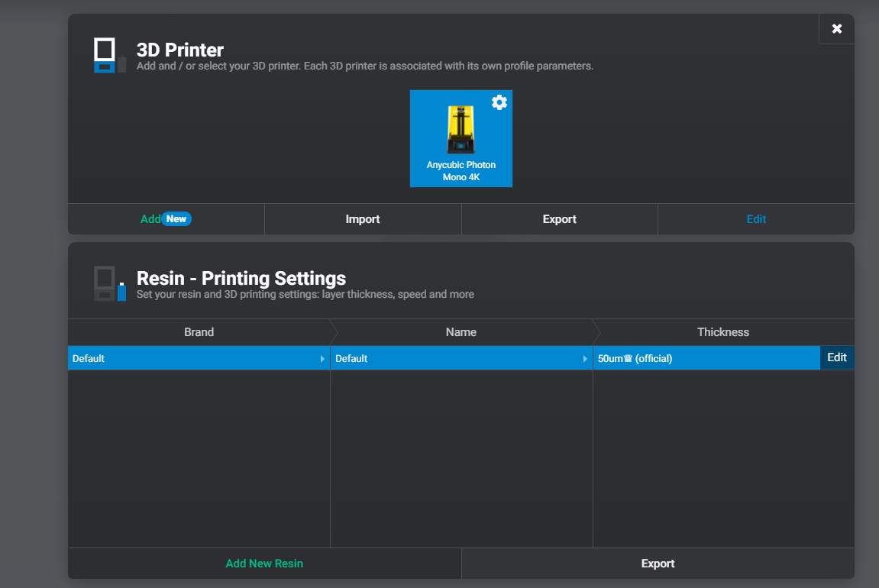Screen dimensions: 879x588
Task: Select the Name column header
Action: coord(461,331)
